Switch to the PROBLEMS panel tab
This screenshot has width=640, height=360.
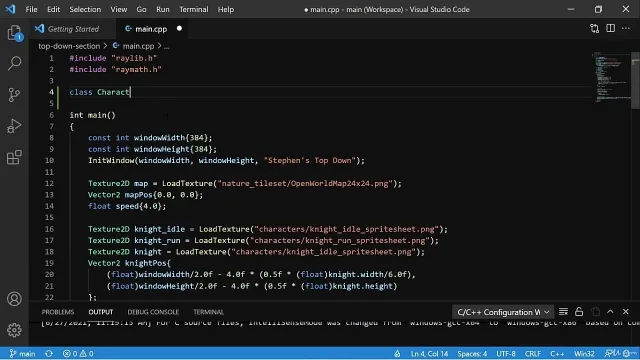click(x=58, y=312)
